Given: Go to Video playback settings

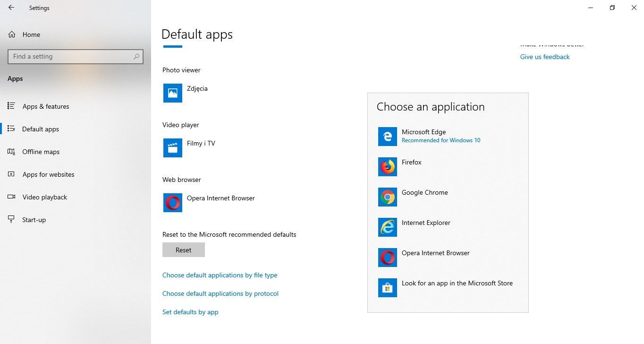Looking at the screenshot, I should [45, 197].
